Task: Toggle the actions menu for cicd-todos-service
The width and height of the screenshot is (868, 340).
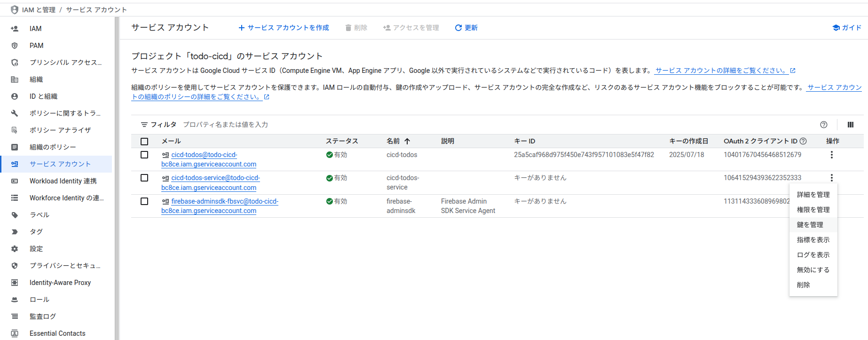Action: (832, 178)
